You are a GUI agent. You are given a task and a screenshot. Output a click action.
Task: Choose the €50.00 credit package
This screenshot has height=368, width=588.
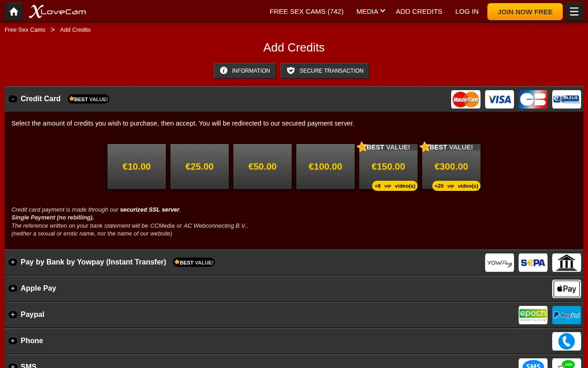[262, 167]
